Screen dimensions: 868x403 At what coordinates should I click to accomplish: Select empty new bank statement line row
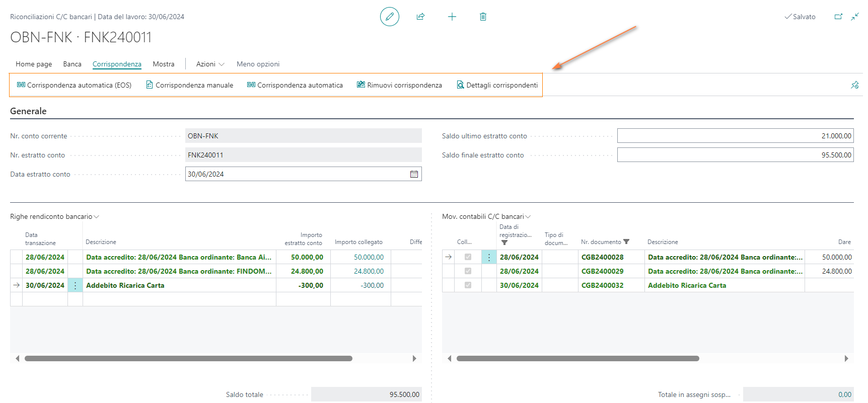(x=216, y=299)
